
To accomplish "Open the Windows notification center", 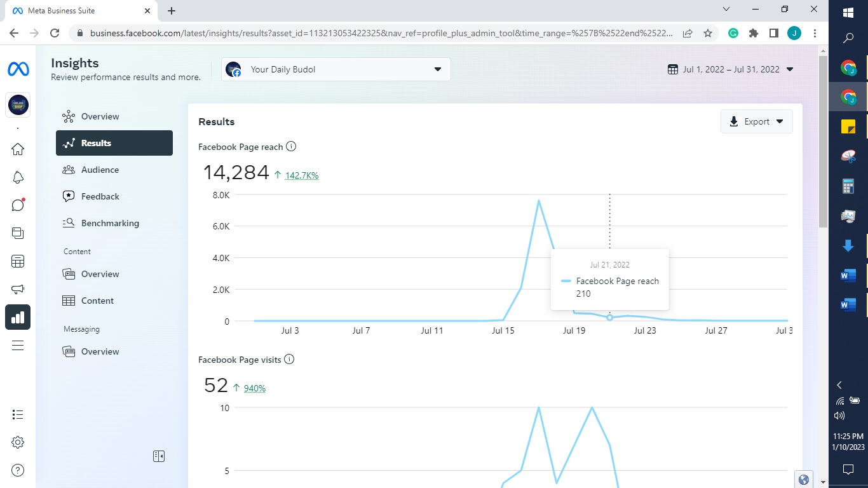I will pos(848,470).
